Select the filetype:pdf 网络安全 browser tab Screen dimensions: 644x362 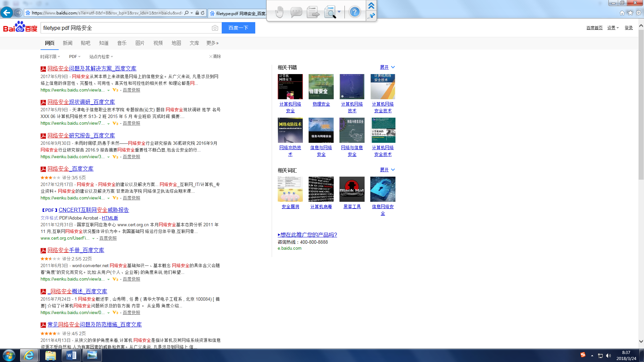coord(237,13)
